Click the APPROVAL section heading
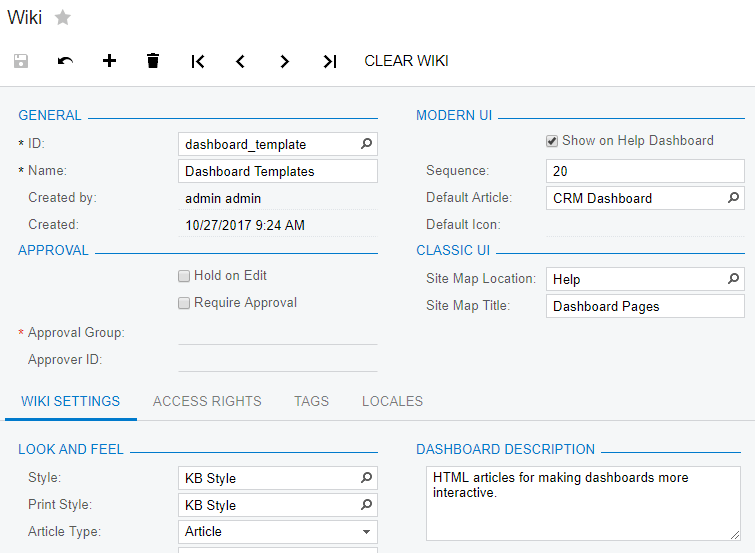This screenshot has height=553, width=755. (53, 250)
